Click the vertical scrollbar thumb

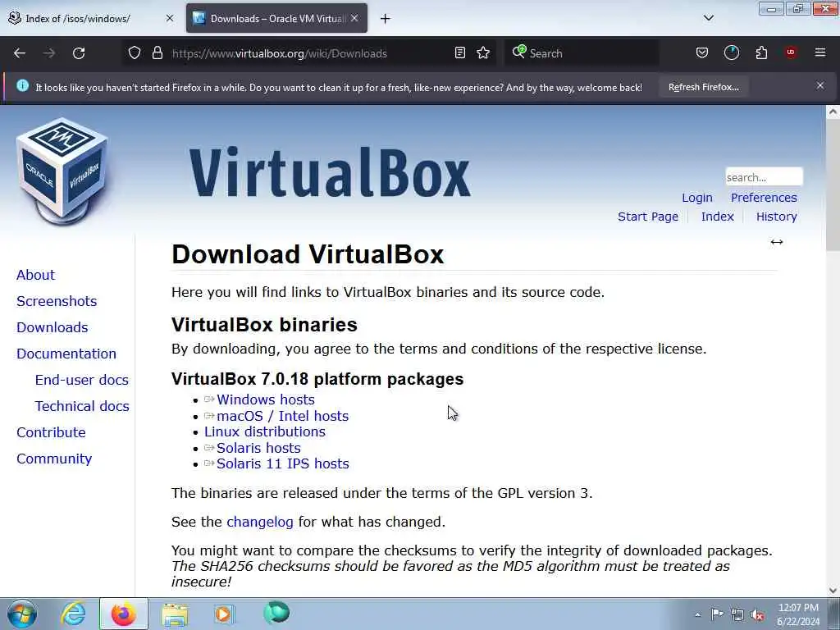[x=833, y=185]
